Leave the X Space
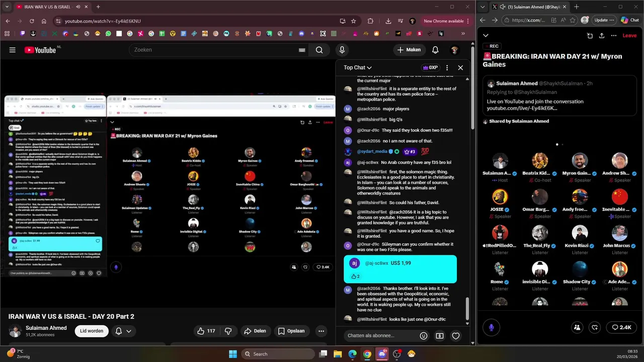The width and height of the screenshot is (644, 362). coord(629,36)
